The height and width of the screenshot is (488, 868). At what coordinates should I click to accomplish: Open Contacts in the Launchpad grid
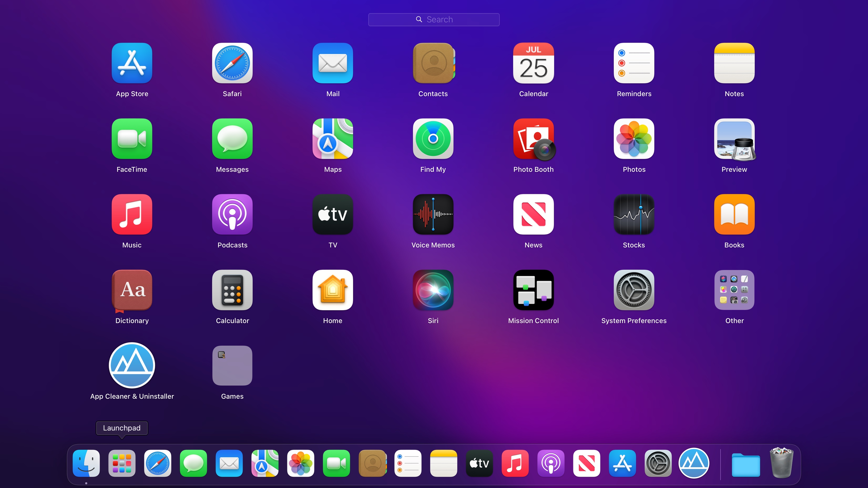[x=433, y=63]
